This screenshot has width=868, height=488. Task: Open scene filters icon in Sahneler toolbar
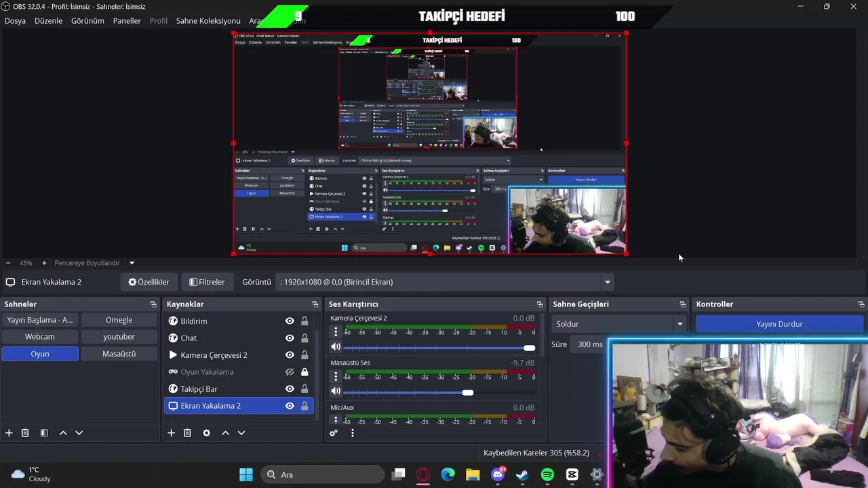[x=44, y=433]
